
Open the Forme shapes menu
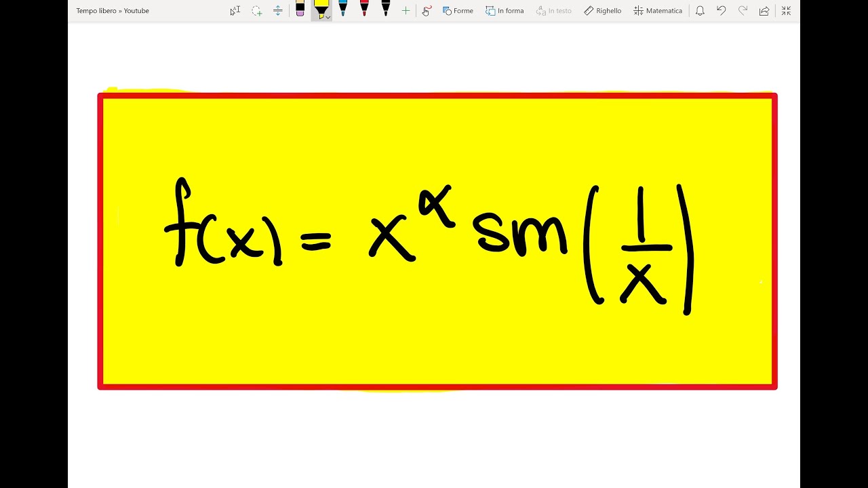tap(458, 11)
